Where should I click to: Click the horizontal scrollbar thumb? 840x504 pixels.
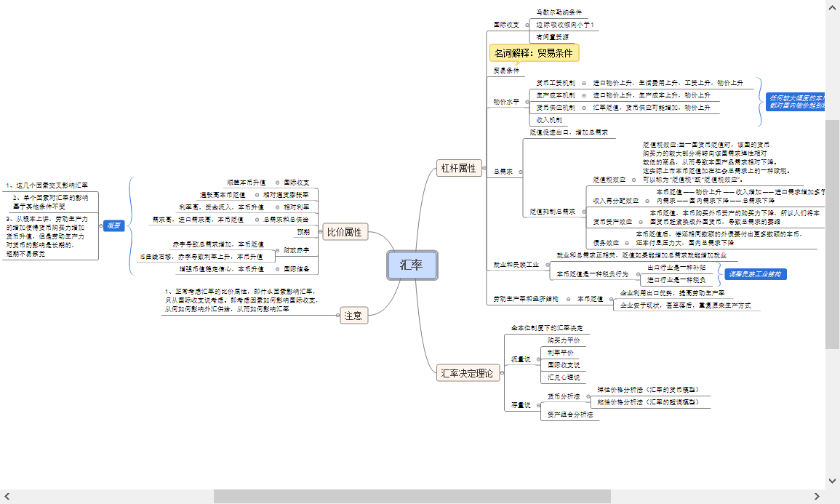point(411,496)
